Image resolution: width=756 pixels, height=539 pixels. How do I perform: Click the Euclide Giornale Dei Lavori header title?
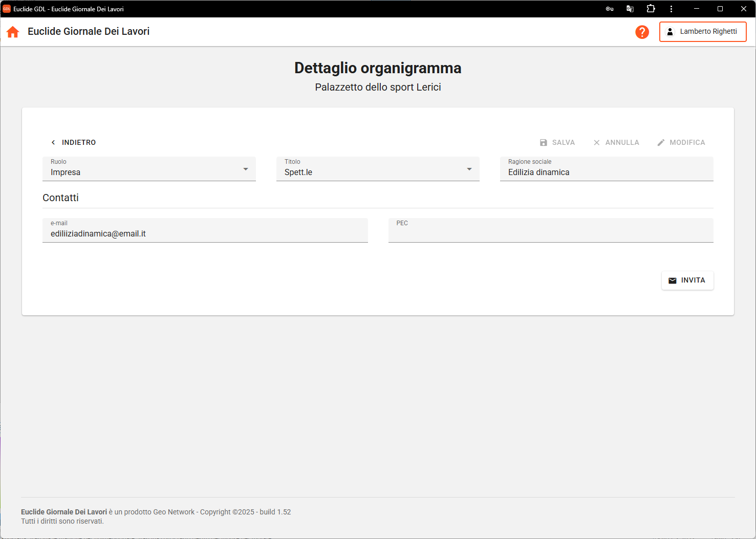tap(89, 32)
